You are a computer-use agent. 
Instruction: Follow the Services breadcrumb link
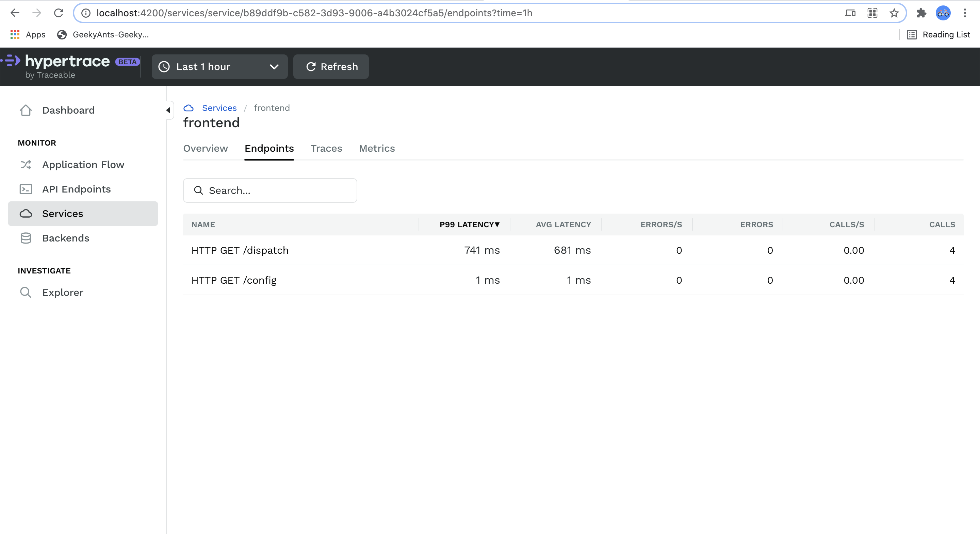(219, 108)
